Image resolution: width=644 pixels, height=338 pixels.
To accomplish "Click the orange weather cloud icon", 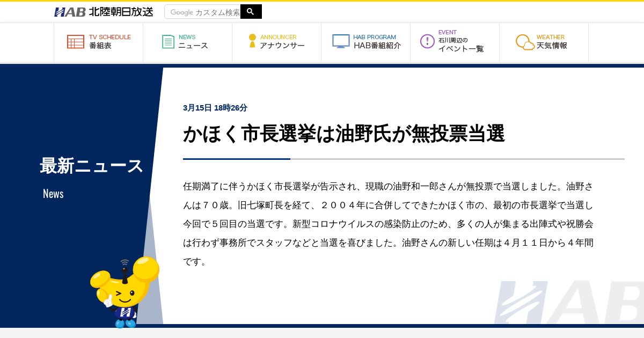I will (x=525, y=42).
